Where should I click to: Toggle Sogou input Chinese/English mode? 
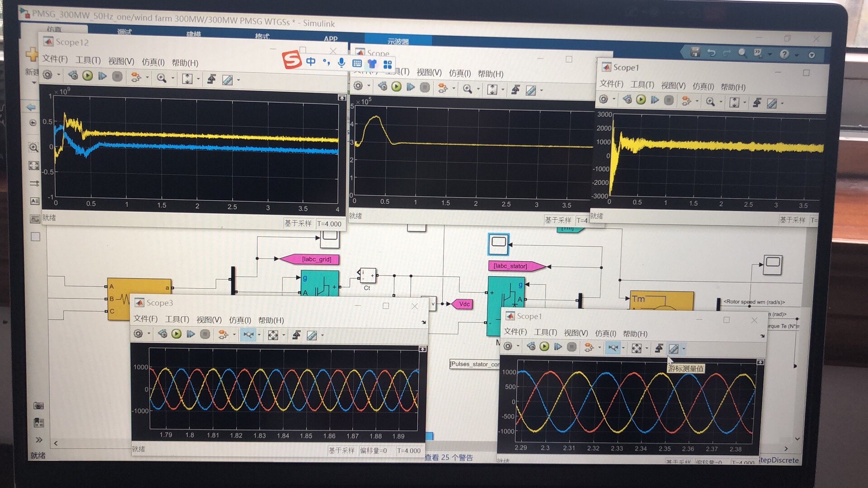311,61
